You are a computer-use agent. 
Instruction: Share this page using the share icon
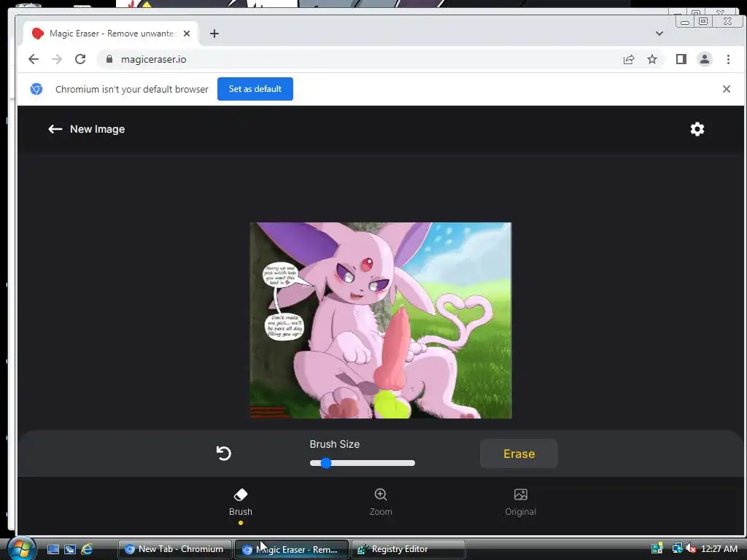(x=629, y=59)
